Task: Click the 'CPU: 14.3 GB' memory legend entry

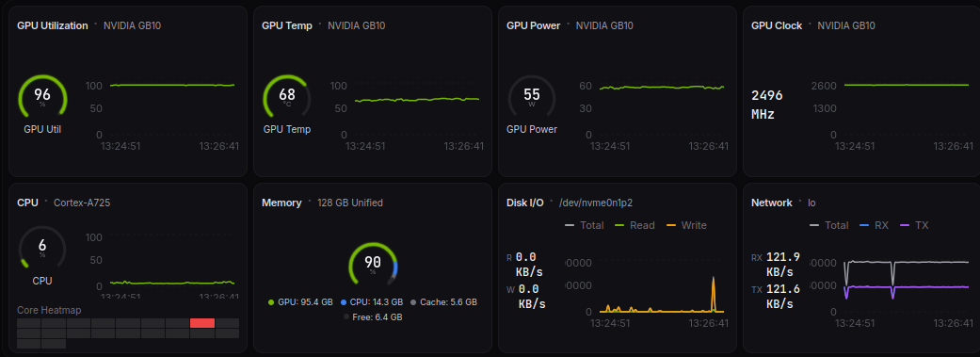Action: pos(372,302)
